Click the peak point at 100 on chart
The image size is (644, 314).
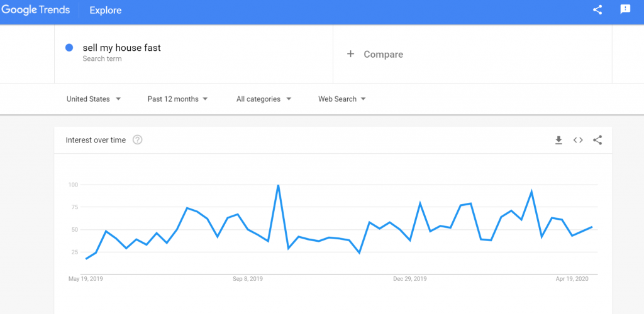point(279,185)
